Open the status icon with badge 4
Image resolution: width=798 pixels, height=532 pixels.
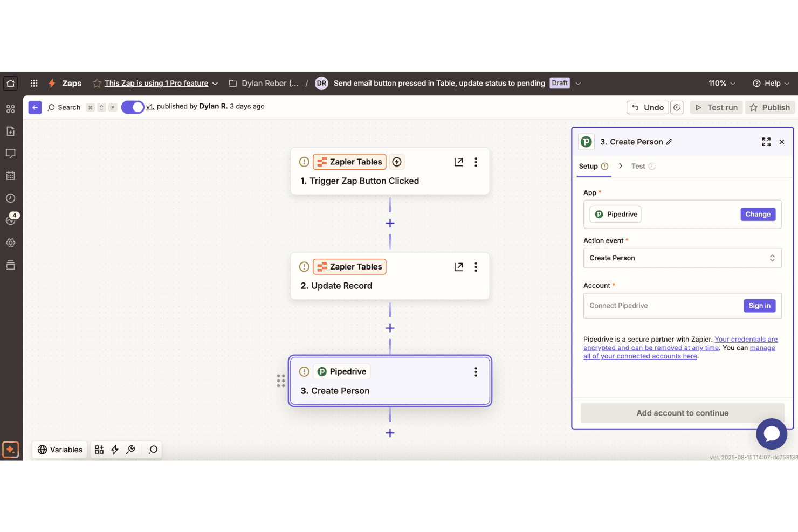[11, 219]
